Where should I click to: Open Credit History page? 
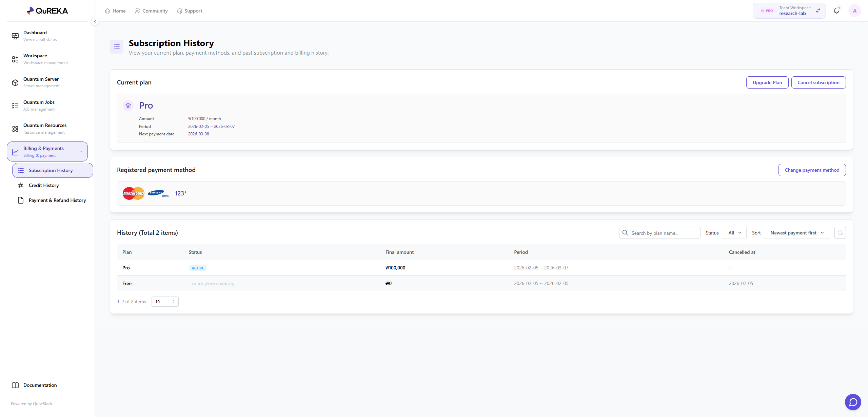[x=44, y=185]
